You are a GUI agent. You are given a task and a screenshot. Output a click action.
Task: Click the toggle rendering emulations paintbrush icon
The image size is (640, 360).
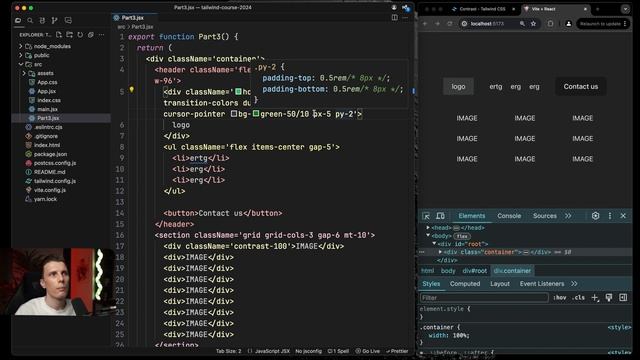coord(609,298)
